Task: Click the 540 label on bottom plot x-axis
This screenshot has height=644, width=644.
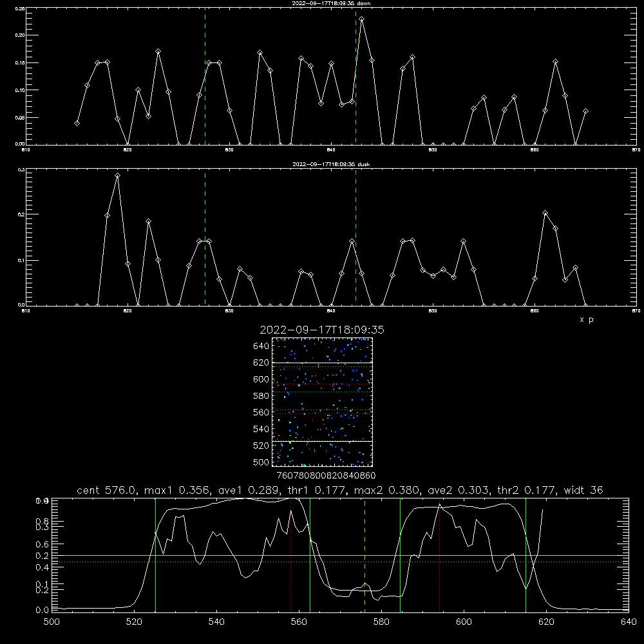Action: coord(216,622)
